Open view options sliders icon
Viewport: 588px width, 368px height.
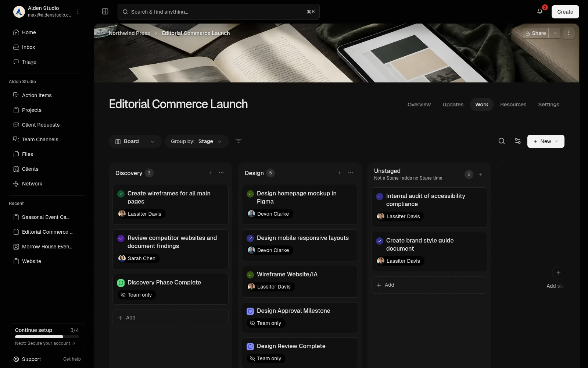(518, 141)
